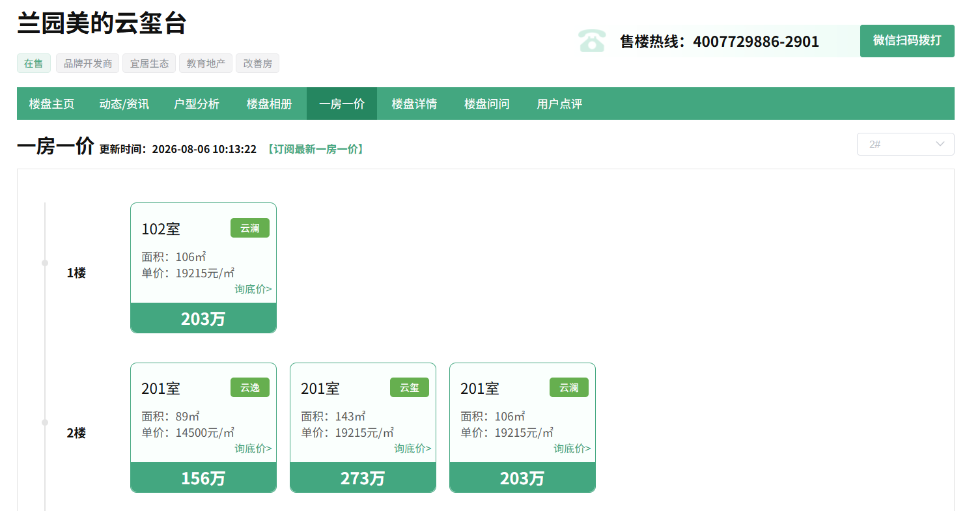Viewport: 980px width, 511px height.
Task: Click the 203万 price on 102室 card
Action: 203,318
